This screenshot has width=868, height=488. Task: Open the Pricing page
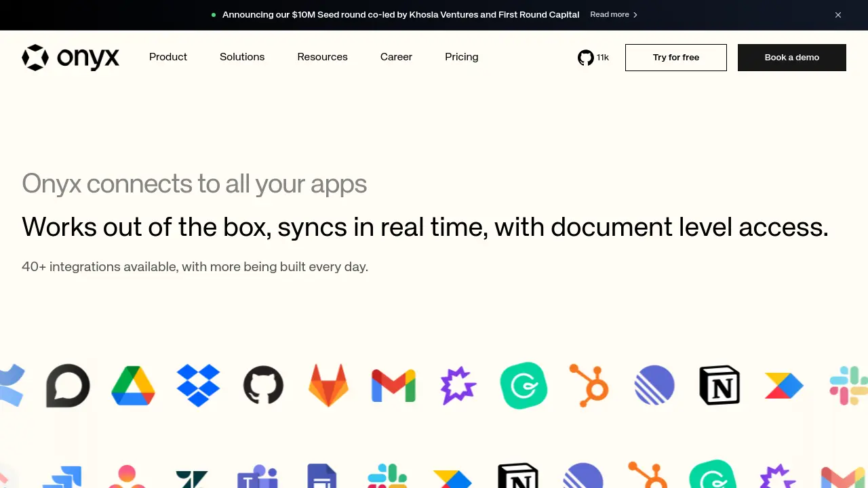point(462,57)
